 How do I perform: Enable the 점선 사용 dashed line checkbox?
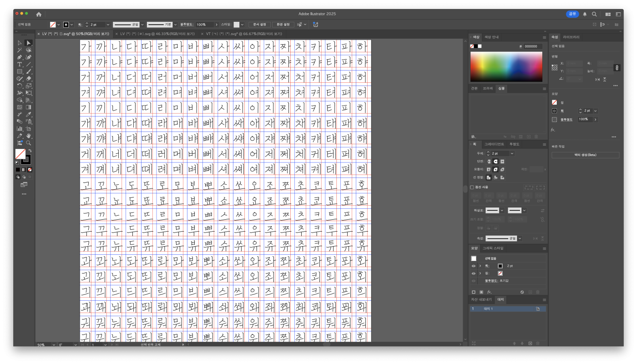click(472, 187)
